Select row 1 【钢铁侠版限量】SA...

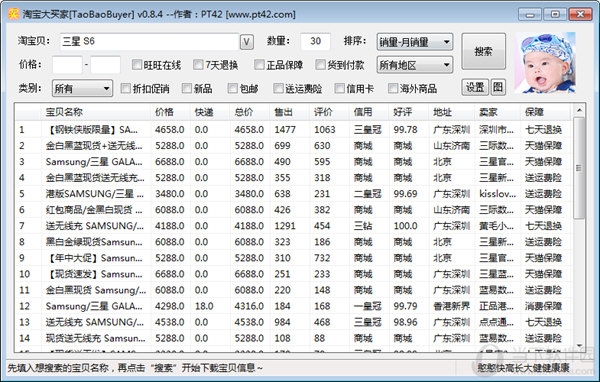pyautogui.click(x=294, y=129)
